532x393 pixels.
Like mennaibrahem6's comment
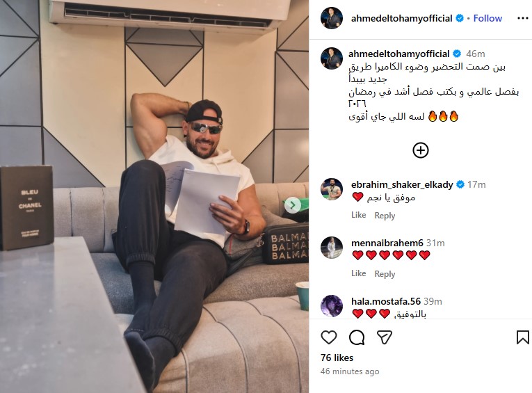[359, 273]
